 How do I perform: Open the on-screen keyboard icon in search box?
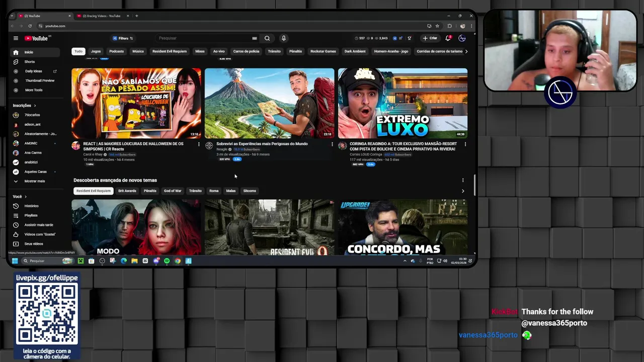pos(255,38)
